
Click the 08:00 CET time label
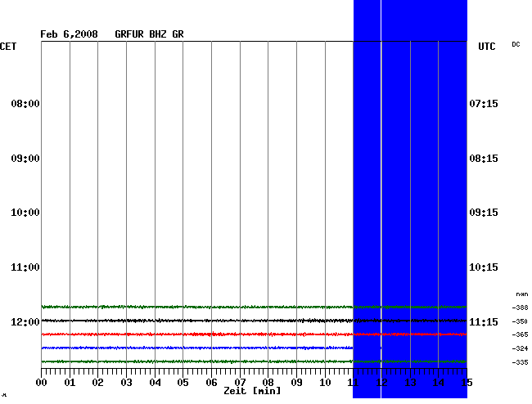(25, 103)
